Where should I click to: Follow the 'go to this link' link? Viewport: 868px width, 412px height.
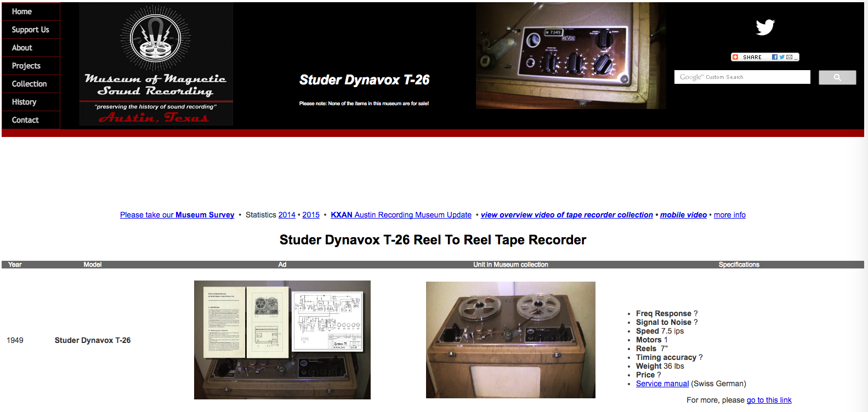pos(769,400)
